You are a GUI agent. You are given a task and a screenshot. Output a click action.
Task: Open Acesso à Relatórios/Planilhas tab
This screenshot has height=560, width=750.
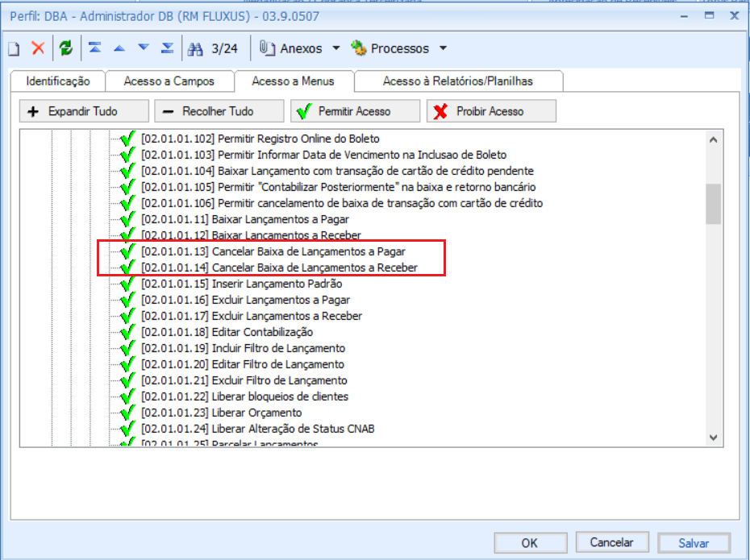(x=458, y=81)
